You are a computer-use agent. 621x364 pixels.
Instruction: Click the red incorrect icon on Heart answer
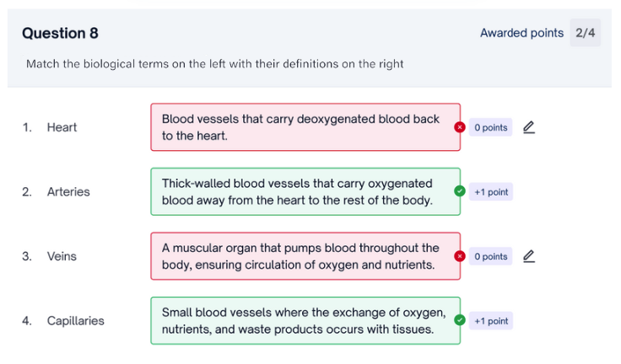click(x=459, y=127)
